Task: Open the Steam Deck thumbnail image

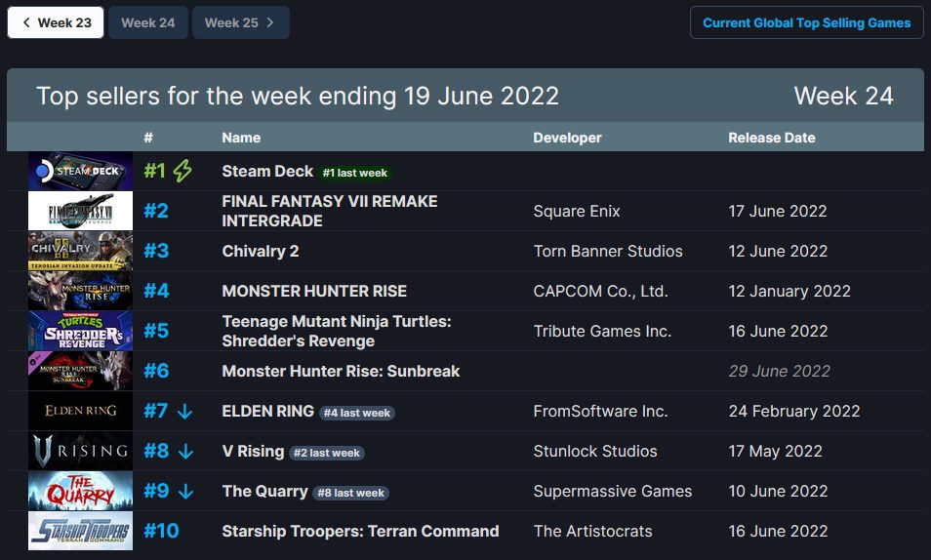Action: point(80,171)
